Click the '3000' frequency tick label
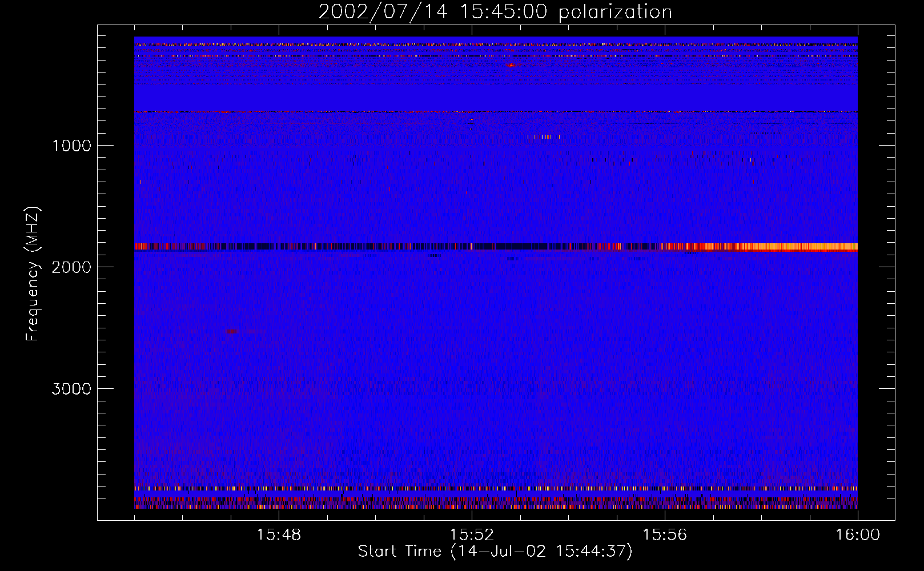Image resolution: width=924 pixels, height=571 pixels. (x=71, y=389)
